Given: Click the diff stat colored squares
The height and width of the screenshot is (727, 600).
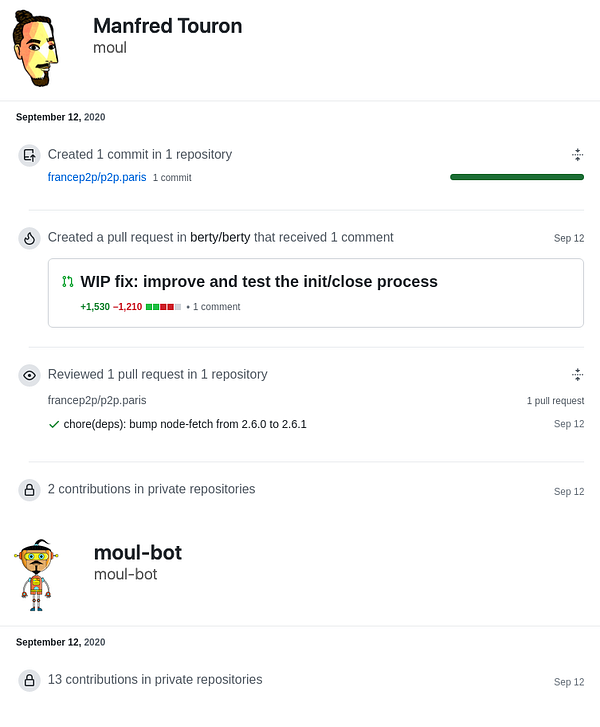Looking at the screenshot, I should tap(163, 307).
